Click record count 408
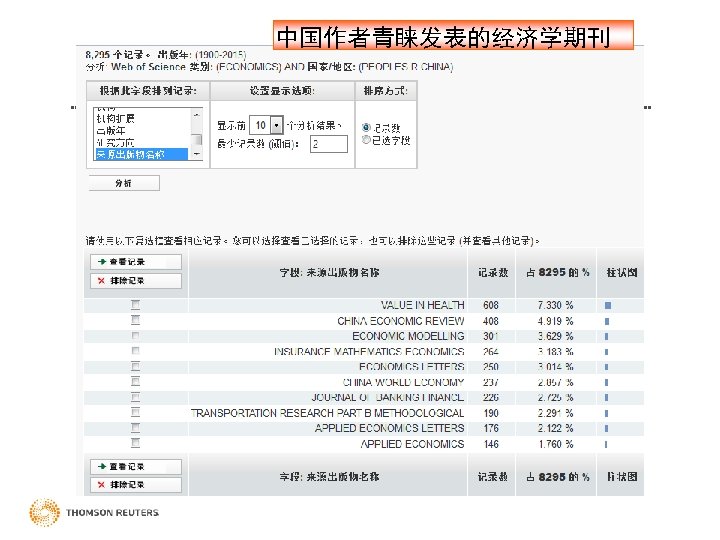Image resolution: width=720 pixels, height=540 pixels. 490,321
